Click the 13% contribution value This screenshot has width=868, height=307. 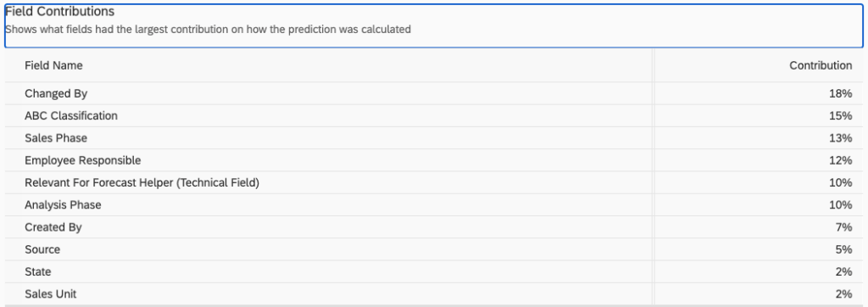coord(840,138)
